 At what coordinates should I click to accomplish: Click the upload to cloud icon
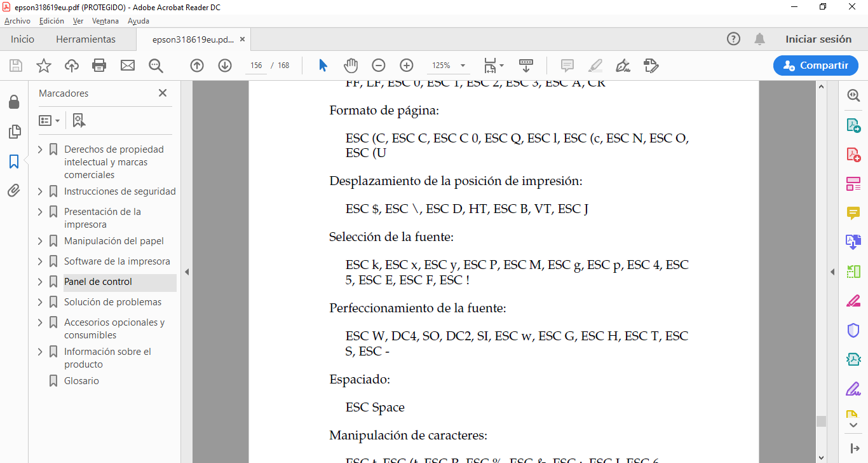(x=72, y=66)
